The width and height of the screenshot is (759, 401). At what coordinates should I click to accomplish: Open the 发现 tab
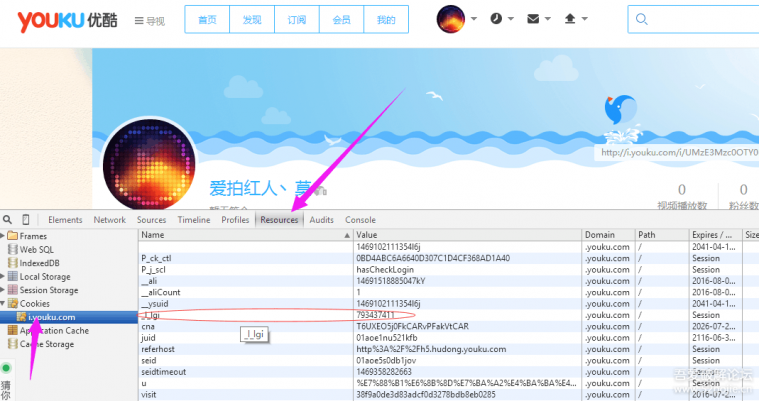coord(252,20)
